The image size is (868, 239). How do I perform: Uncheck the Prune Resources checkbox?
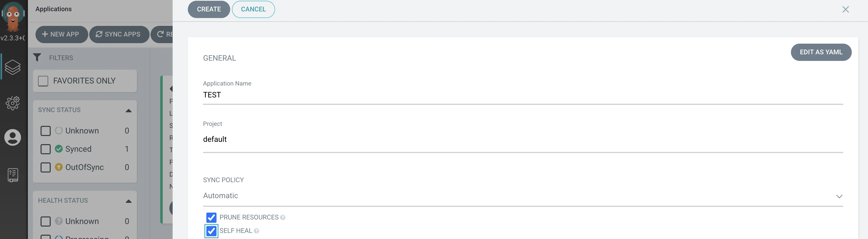[211, 217]
